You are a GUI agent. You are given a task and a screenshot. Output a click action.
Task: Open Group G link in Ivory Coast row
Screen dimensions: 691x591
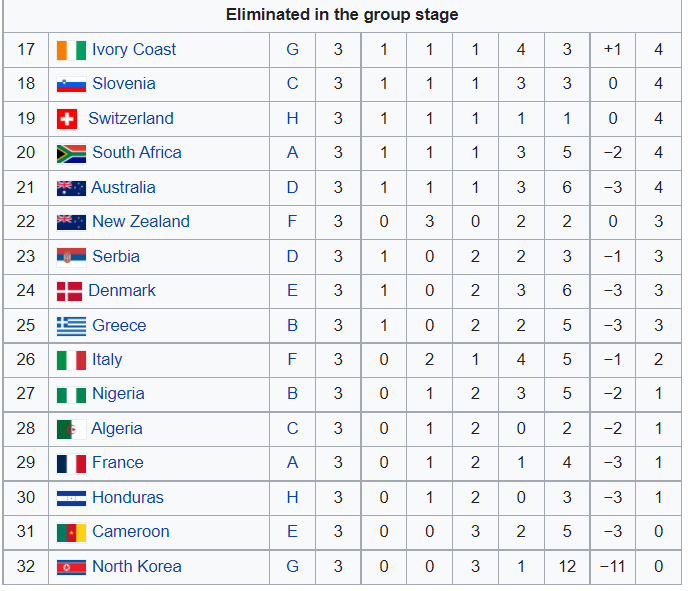tap(293, 50)
